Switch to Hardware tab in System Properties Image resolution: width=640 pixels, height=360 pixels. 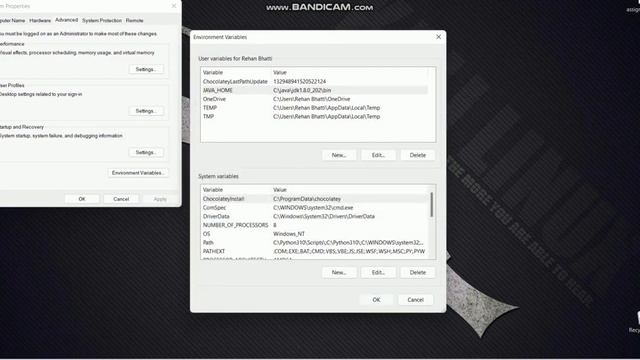(40, 20)
